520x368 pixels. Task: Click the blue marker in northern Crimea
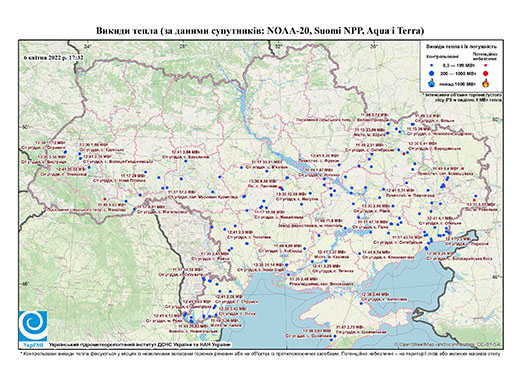coord(361,304)
